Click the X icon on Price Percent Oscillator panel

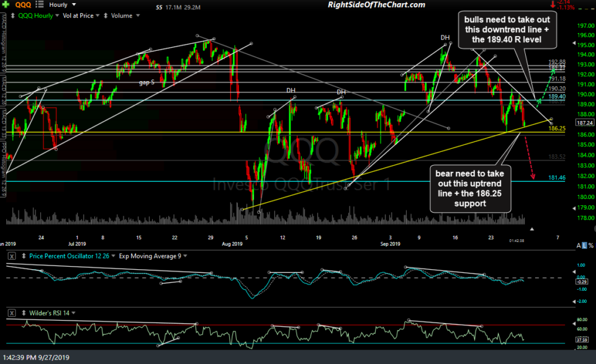tap(12, 256)
